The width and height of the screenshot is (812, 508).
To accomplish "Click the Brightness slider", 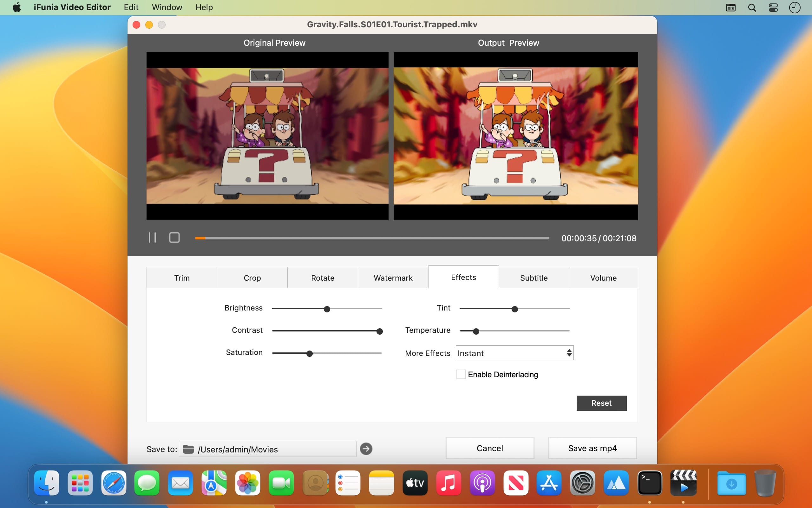I will pos(327,308).
